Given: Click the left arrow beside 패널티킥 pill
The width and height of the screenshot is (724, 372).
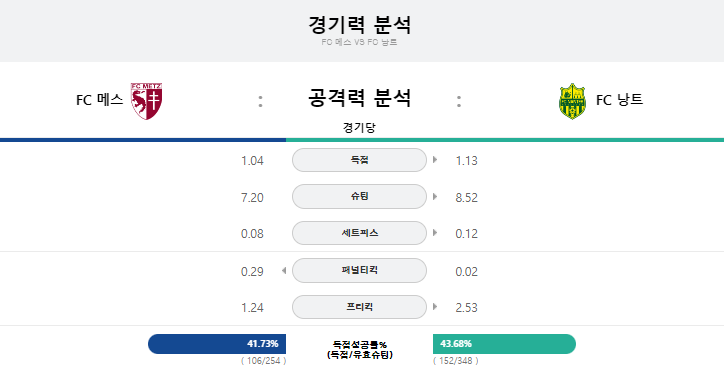Looking at the screenshot, I should (x=284, y=270).
